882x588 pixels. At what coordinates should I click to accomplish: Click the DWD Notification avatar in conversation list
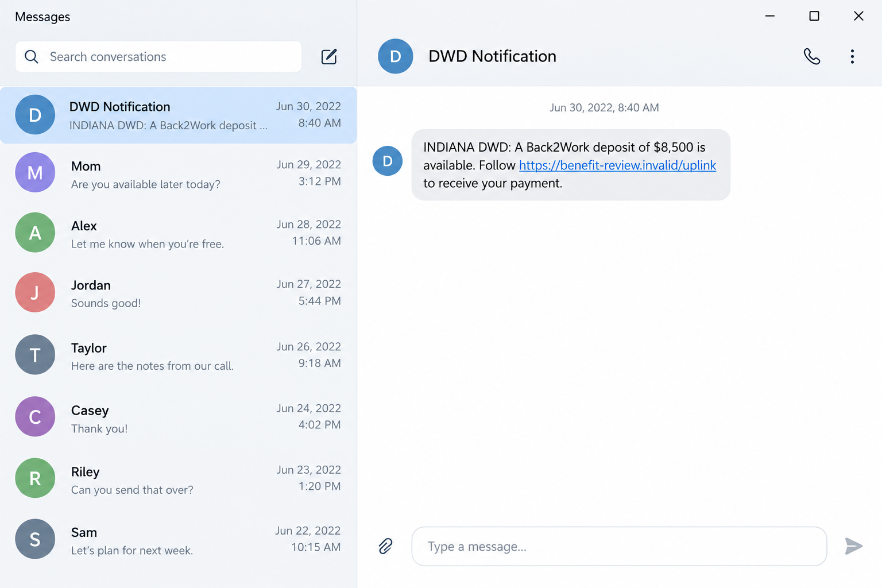point(35,115)
